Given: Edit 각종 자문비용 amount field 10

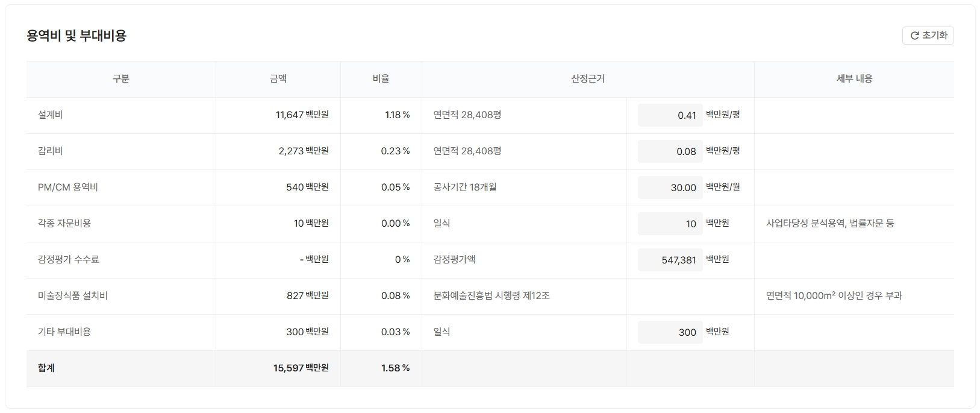Looking at the screenshot, I should [x=670, y=224].
